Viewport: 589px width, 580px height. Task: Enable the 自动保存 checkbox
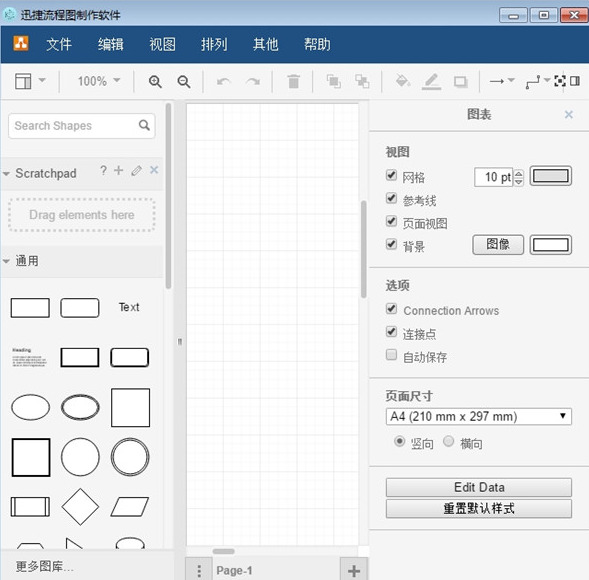[391, 355]
